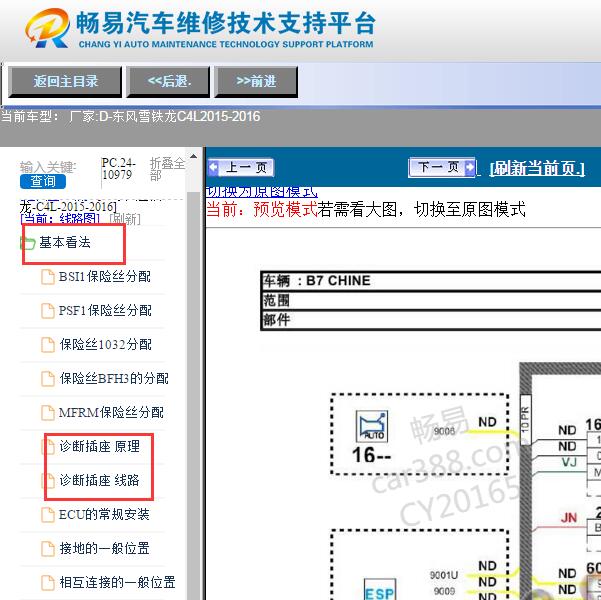The image size is (601, 600).
Task: Click the AUTO headlight component icon
Action: coord(371,426)
